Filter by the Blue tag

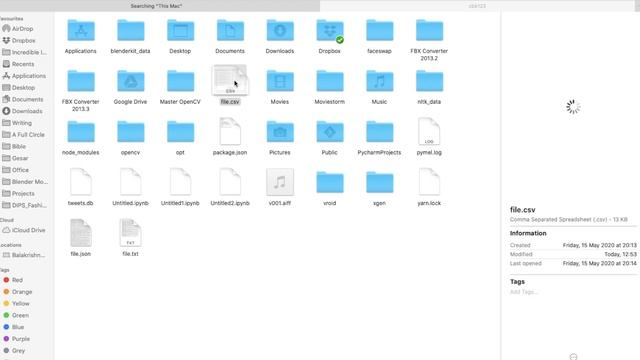[x=14, y=327]
